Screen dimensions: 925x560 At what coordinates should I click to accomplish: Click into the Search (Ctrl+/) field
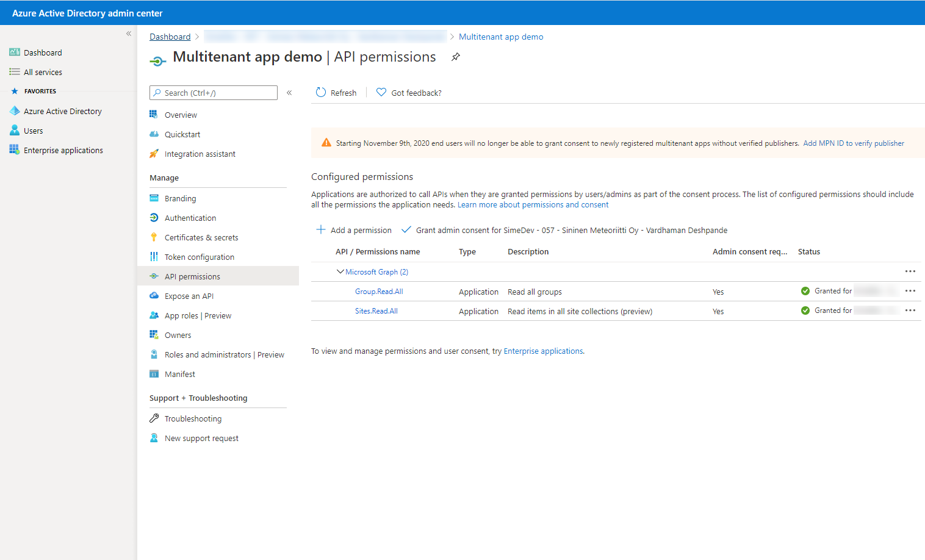[214, 93]
